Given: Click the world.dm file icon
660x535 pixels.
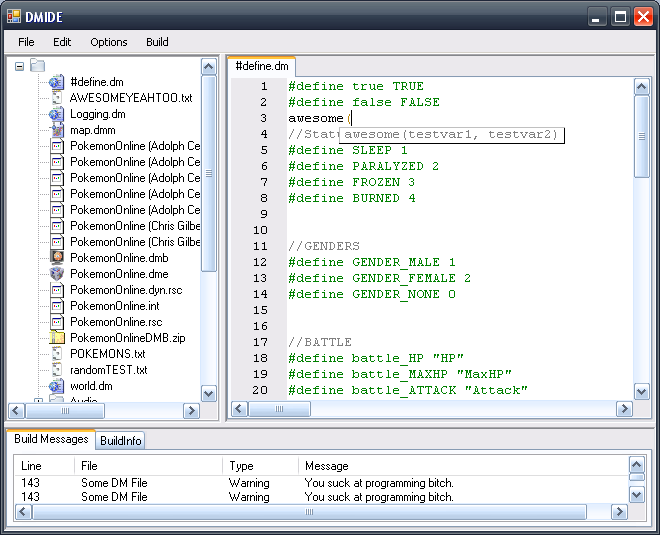Looking at the screenshot, I should [57, 386].
